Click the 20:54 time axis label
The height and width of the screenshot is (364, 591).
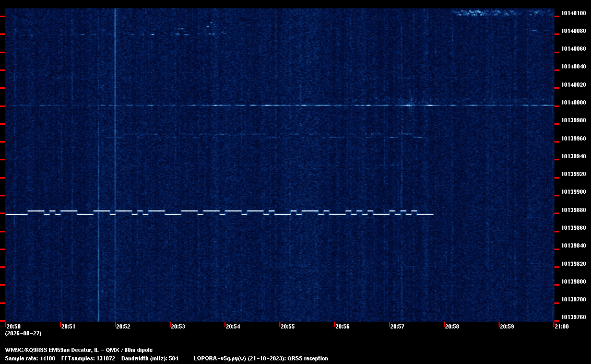[x=233, y=326]
